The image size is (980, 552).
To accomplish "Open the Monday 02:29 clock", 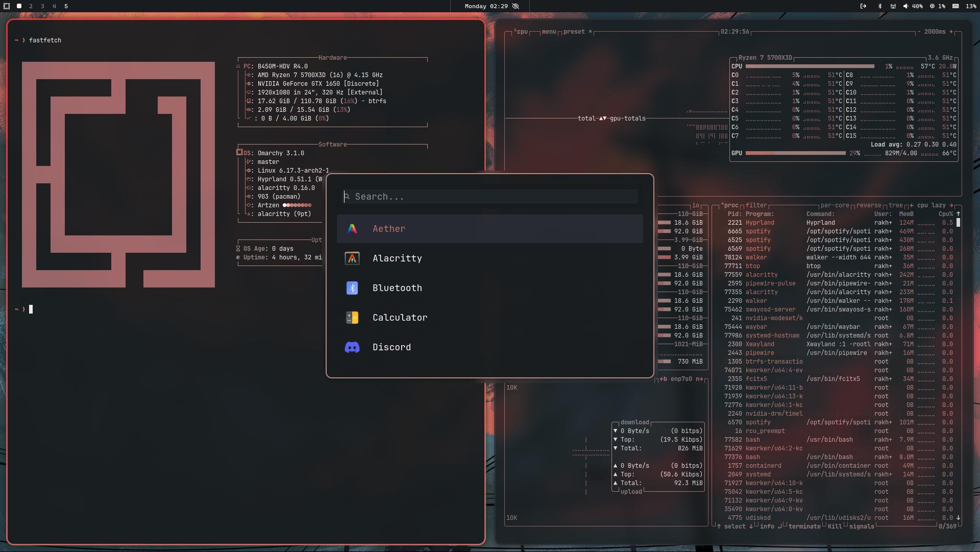I will point(486,6).
